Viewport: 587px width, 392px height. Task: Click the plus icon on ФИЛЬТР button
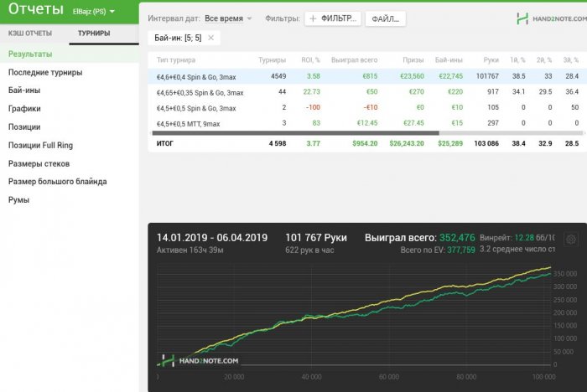(x=314, y=18)
